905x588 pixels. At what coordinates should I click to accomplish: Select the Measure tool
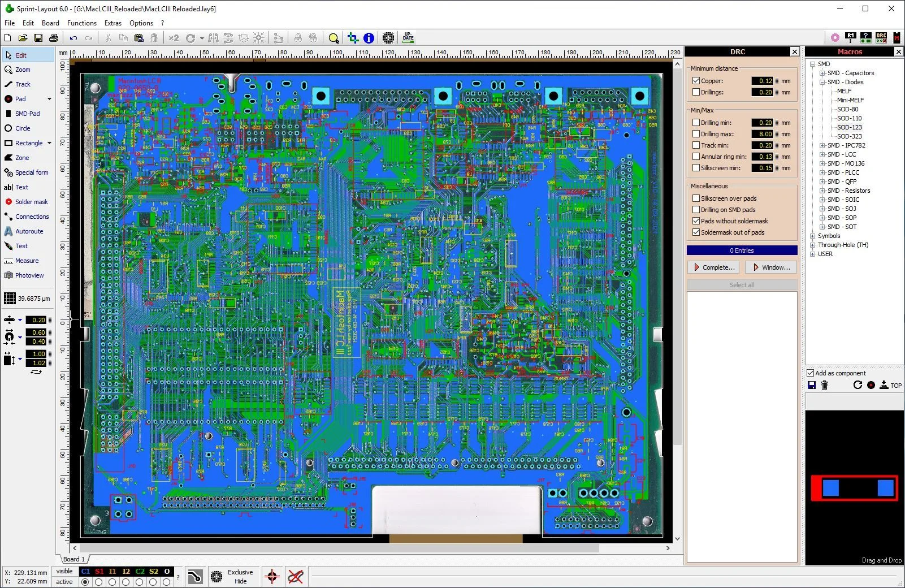27,261
